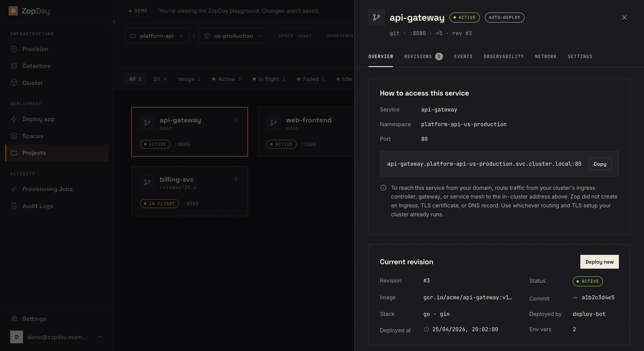
Task: Open Projects in the sidebar
Action: tap(57, 153)
